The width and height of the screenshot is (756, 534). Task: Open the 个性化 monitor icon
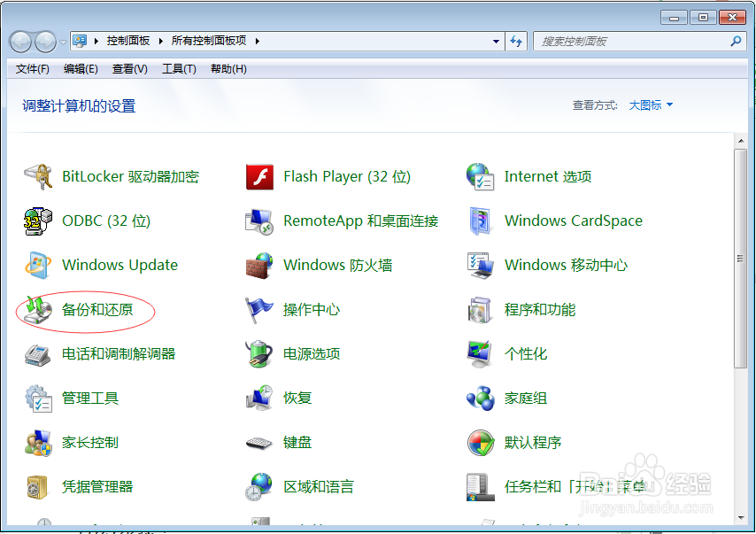[480, 354]
